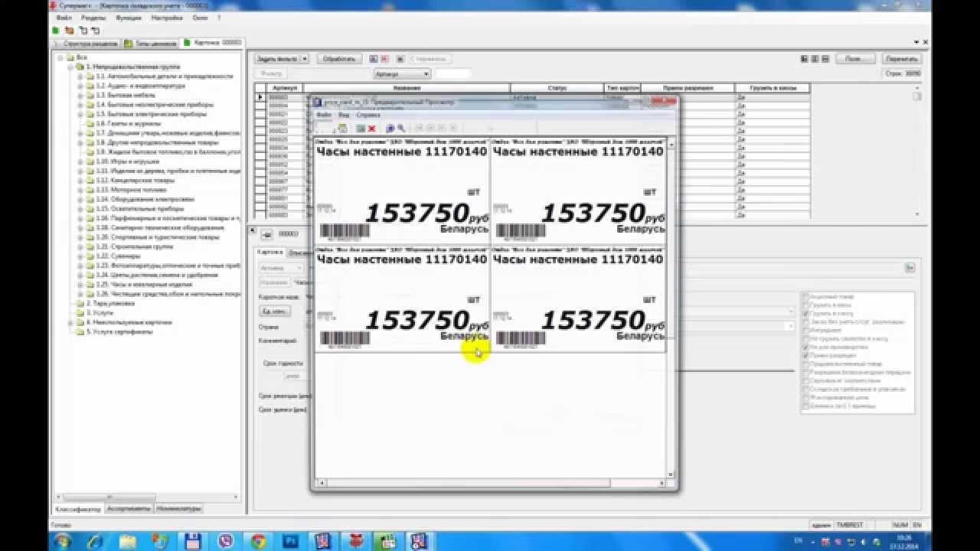Collapse the Все root tree node
Viewport: 980px width, 551px height.
point(61,57)
